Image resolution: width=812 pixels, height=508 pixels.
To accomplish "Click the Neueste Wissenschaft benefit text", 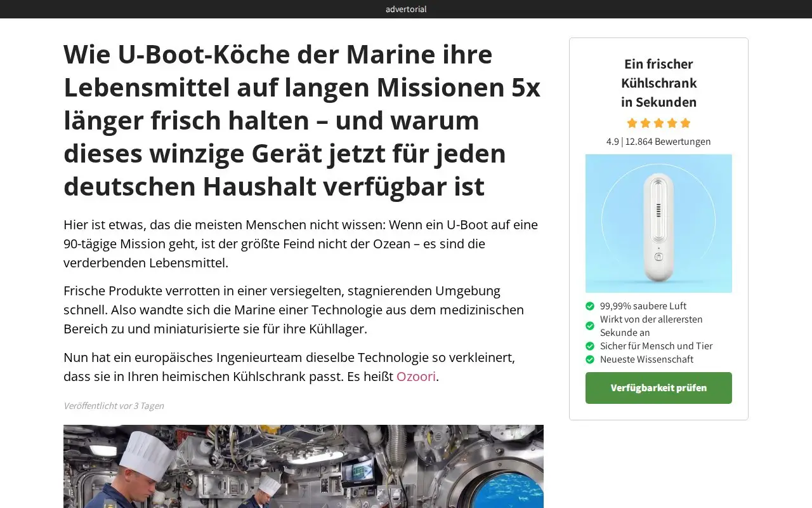I will point(646,359).
